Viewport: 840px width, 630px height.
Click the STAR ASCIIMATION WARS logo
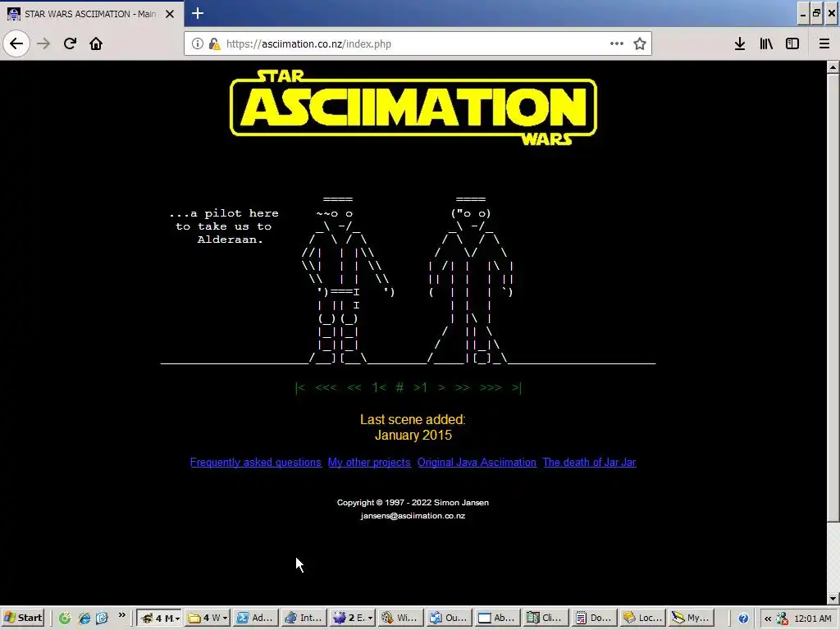click(x=413, y=107)
